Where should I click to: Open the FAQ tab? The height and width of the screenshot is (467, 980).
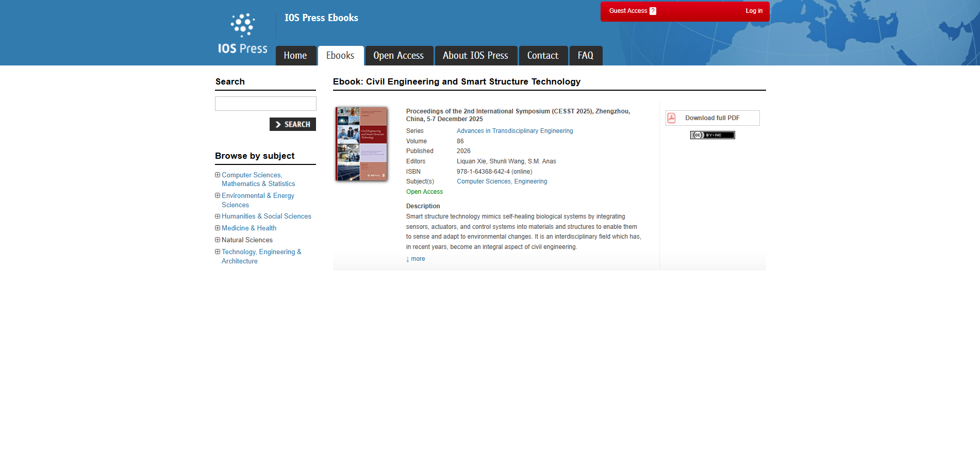click(586, 56)
